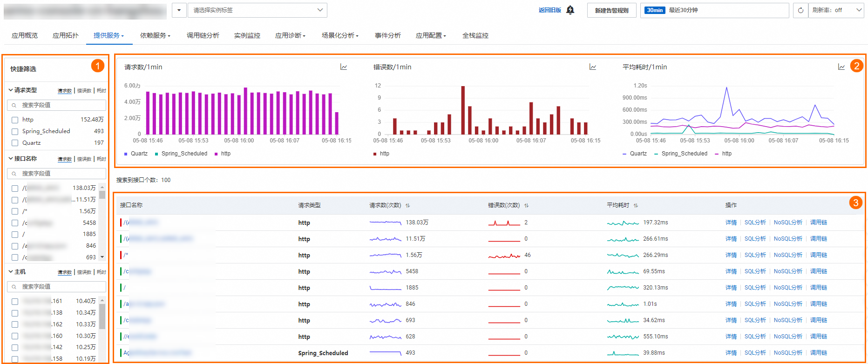Open SQL分析 for the 11.51万 row

755,239
